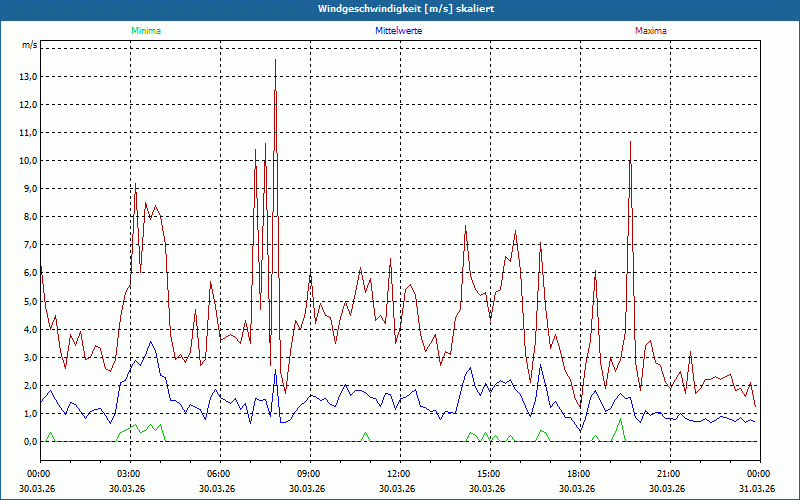Click the Mittelwerte legend label
Viewport: 800px width, 500px height.
398,31
